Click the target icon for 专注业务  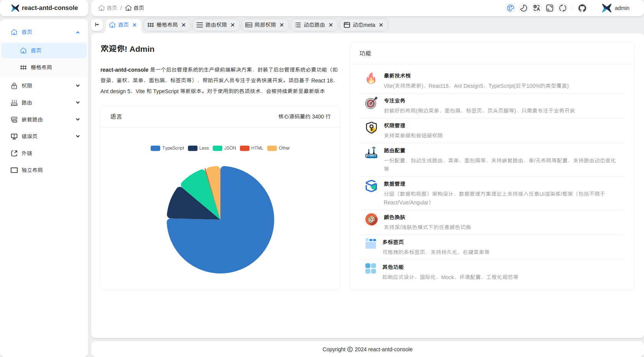pyautogui.click(x=371, y=103)
